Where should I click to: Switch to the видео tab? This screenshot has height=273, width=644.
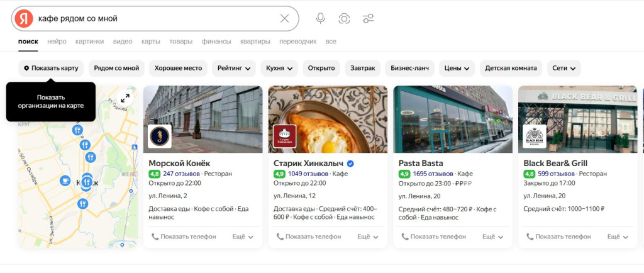click(123, 42)
